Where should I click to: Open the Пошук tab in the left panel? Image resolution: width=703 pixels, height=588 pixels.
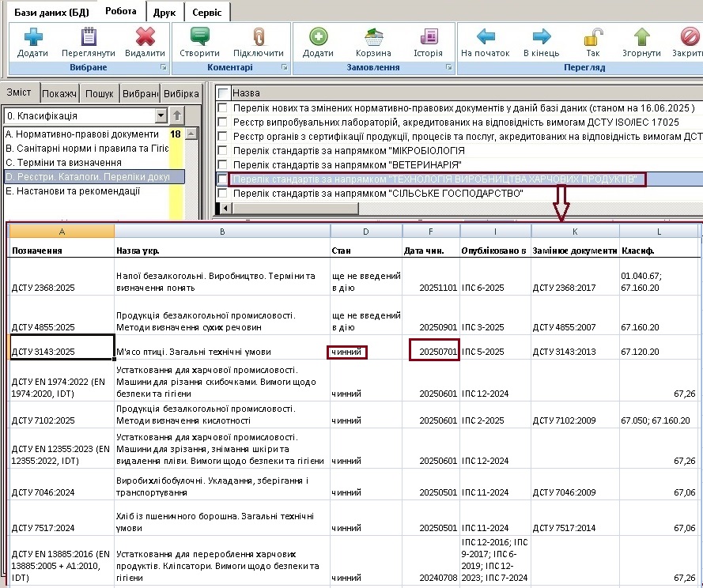click(x=100, y=93)
